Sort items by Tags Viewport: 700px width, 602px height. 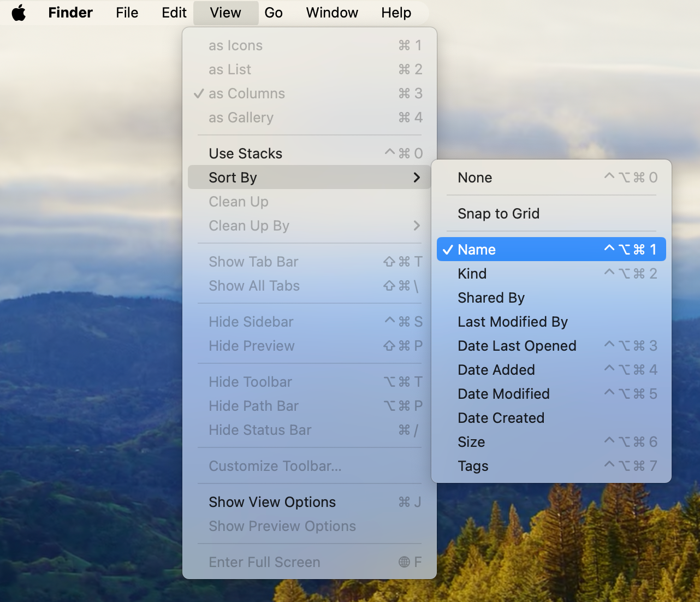472,466
